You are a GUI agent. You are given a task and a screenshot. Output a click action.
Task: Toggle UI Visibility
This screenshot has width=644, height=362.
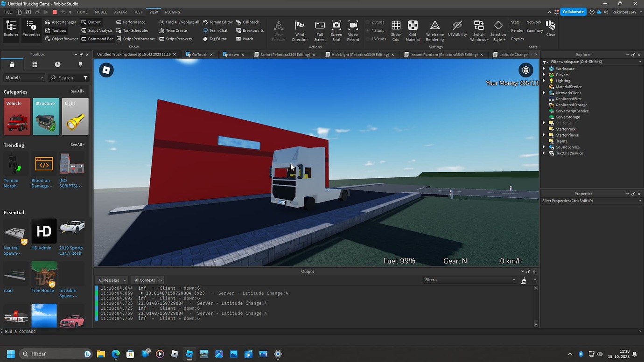[457, 29]
